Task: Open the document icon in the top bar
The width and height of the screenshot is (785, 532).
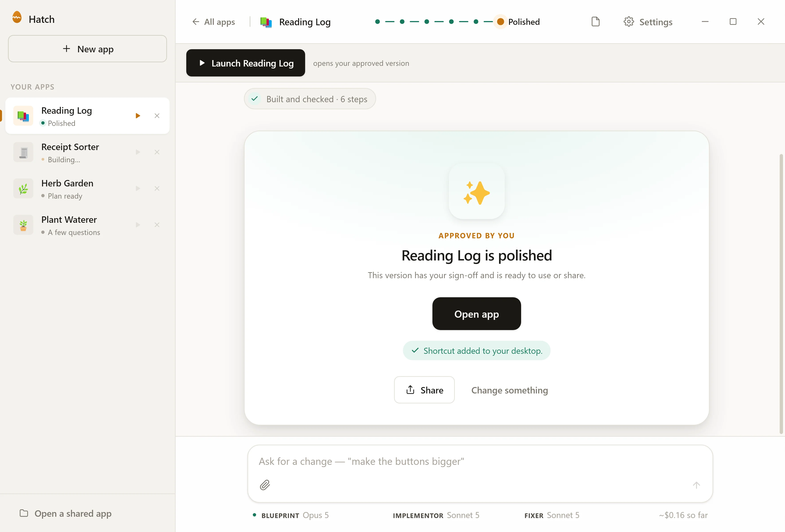Action: point(595,22)
